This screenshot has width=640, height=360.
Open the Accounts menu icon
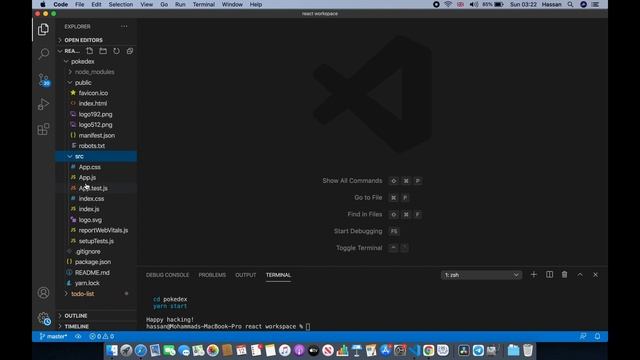pyautogui.click(x=43, y=293)
